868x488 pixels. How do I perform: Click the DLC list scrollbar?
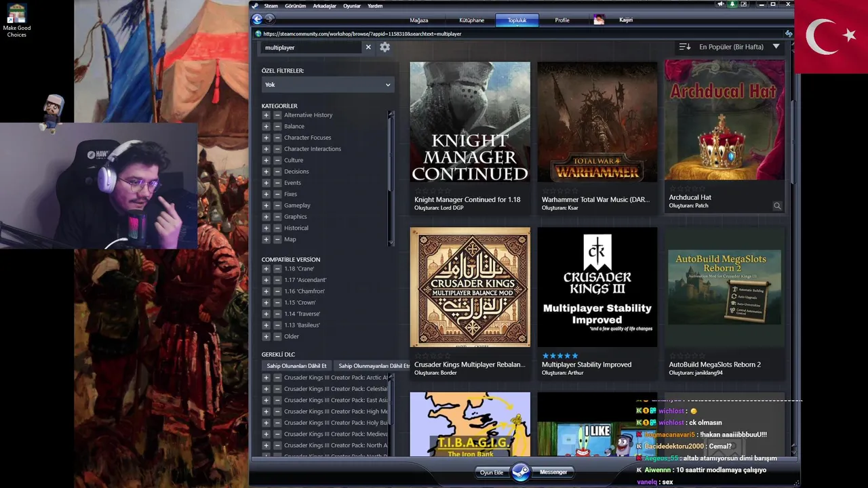pyautogui.click(x=391, y=415)
